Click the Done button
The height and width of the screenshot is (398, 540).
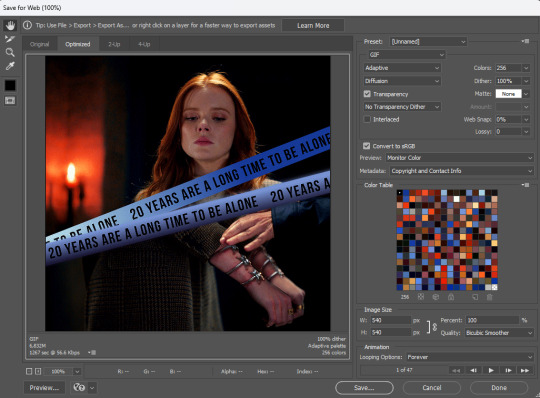click(499, 388)
